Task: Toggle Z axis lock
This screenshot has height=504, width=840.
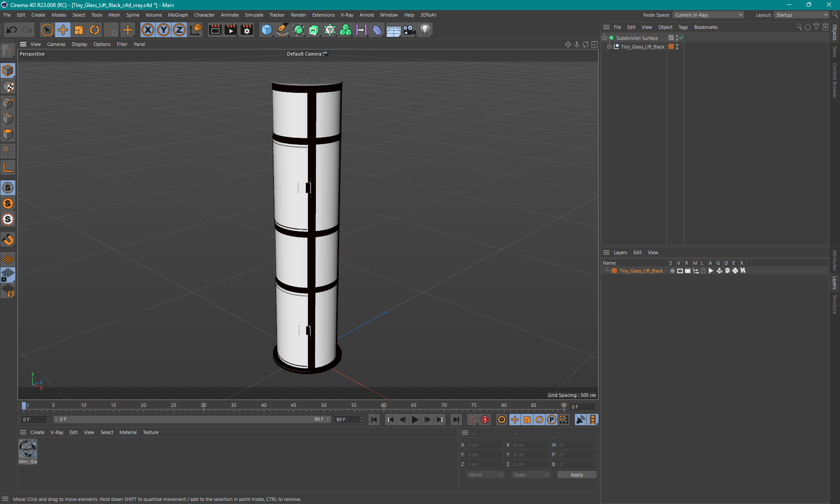Action: [x=179, y=30]
